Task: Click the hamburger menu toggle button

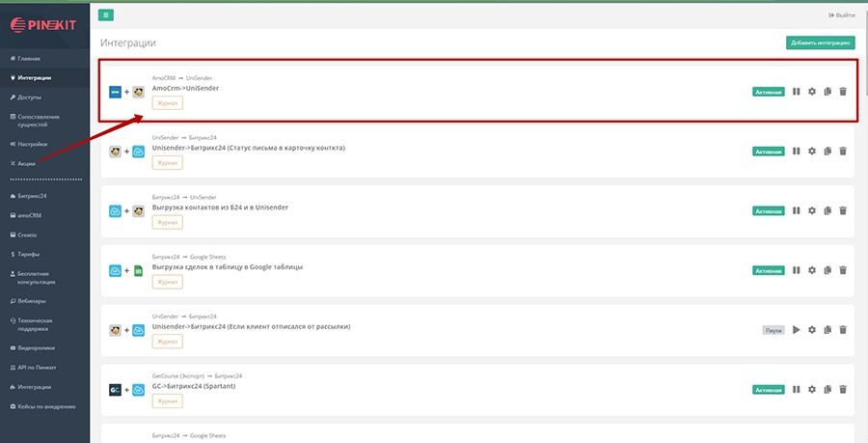Action: [x=106, y=14]
